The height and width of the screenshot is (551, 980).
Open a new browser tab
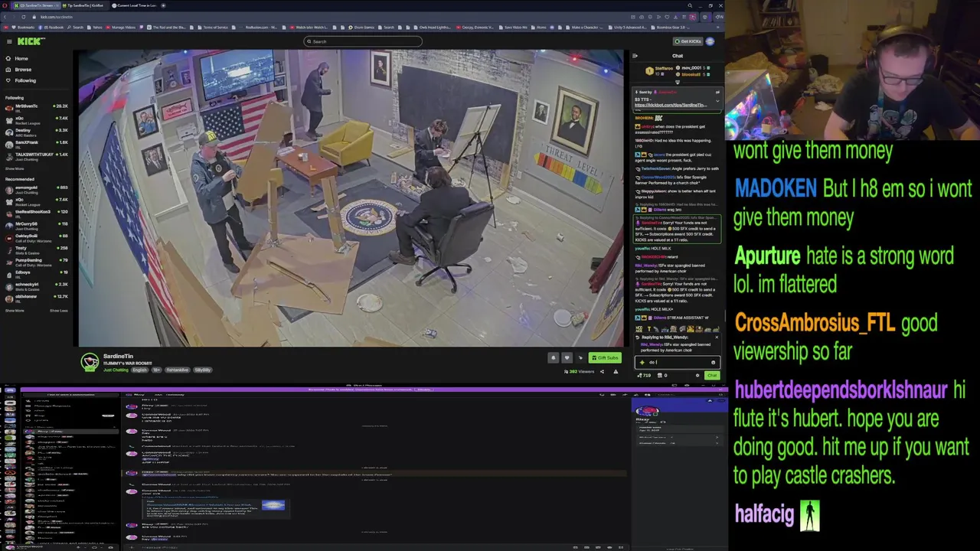click(x=163, y=5)
